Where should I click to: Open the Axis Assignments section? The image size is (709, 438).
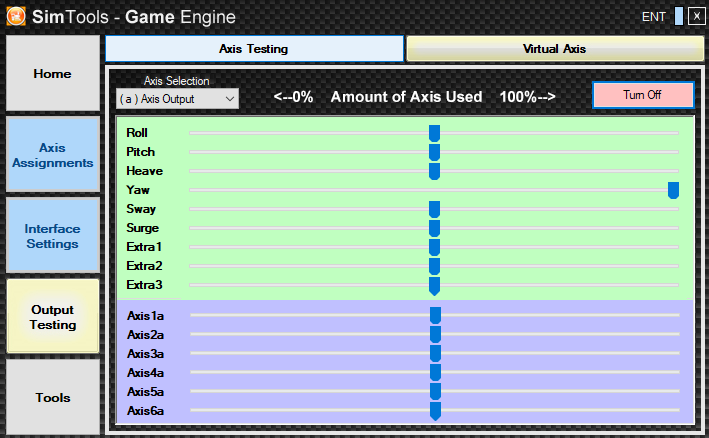[53, 155]
